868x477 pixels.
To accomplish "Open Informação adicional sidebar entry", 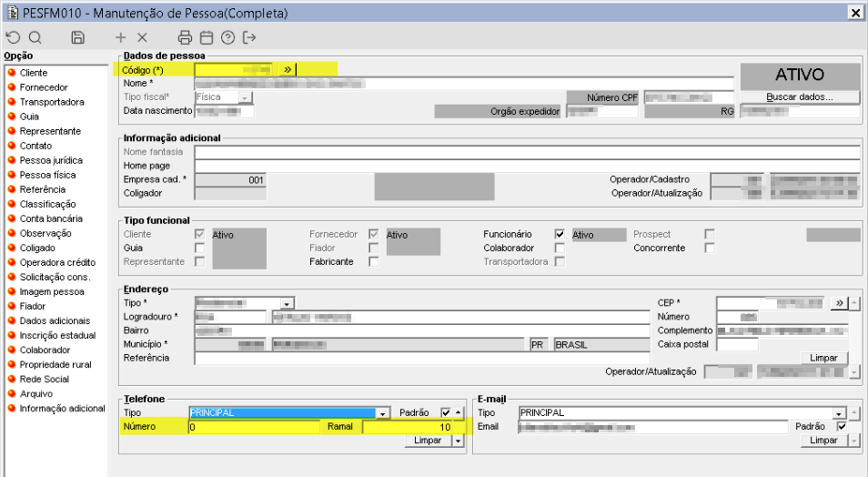I will coord(62,409).
